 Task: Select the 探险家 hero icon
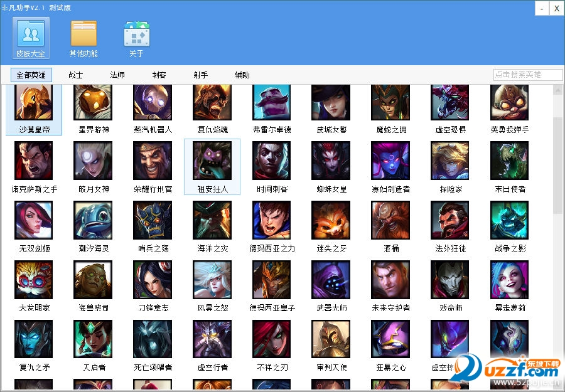pyautogui.click(x=450, y=161)
